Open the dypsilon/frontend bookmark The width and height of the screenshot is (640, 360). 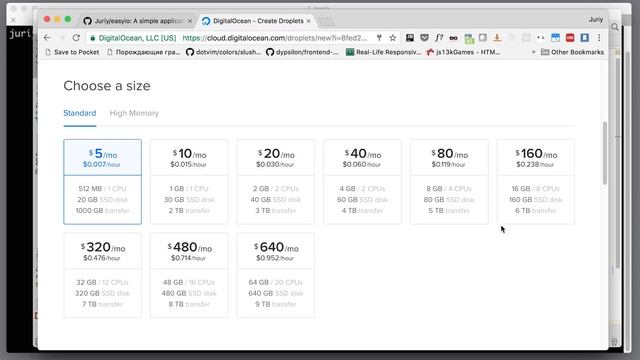[x=302, y=52]
